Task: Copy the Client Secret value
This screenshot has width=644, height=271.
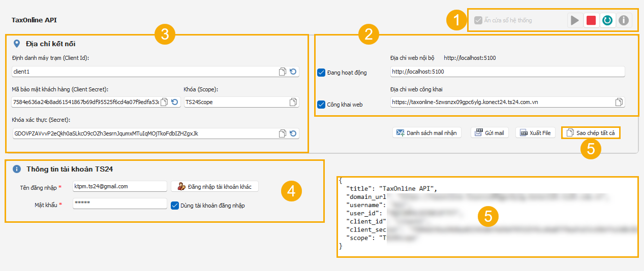Action: 164,102
